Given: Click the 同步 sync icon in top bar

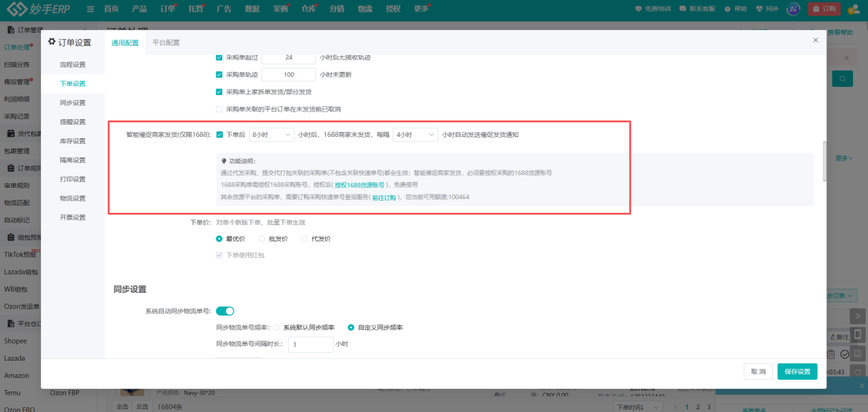Looking at the screenshot, I should (767, 9).
